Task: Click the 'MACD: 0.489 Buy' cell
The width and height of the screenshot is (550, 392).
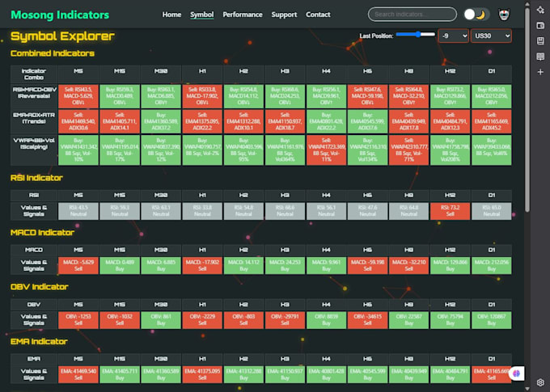Action: pyautogui.click(x=120, y=265)
